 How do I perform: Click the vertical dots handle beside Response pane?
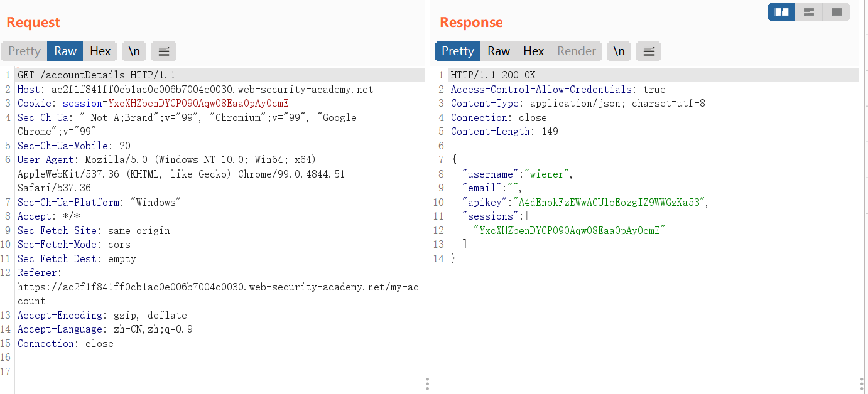861,383
